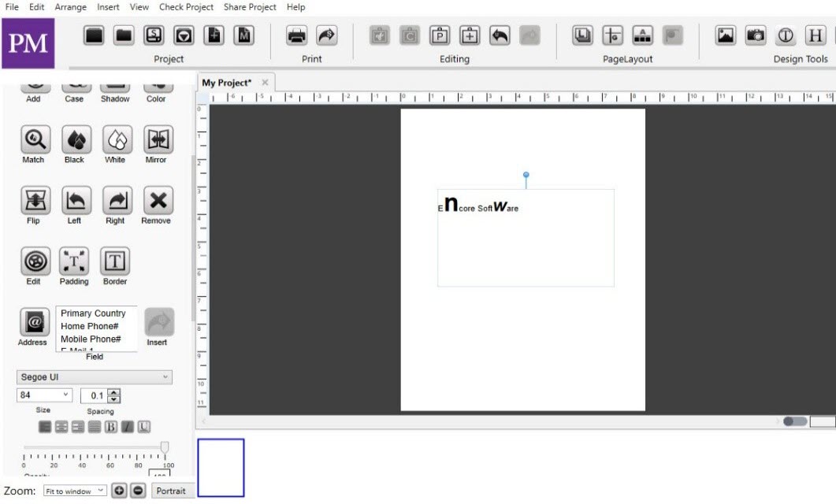Click the Remove X icon

pyautogui.click(x=158, y=200)
